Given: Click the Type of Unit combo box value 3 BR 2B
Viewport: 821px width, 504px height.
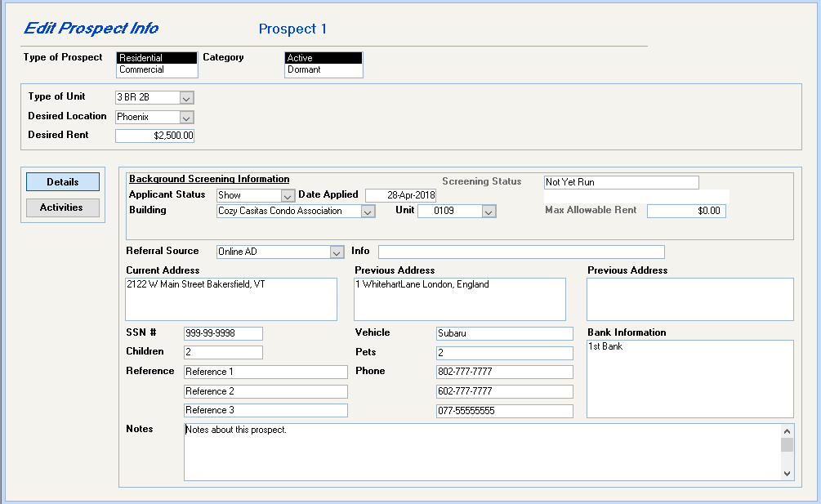Looking at the screenshot, I should coord(148,97).
